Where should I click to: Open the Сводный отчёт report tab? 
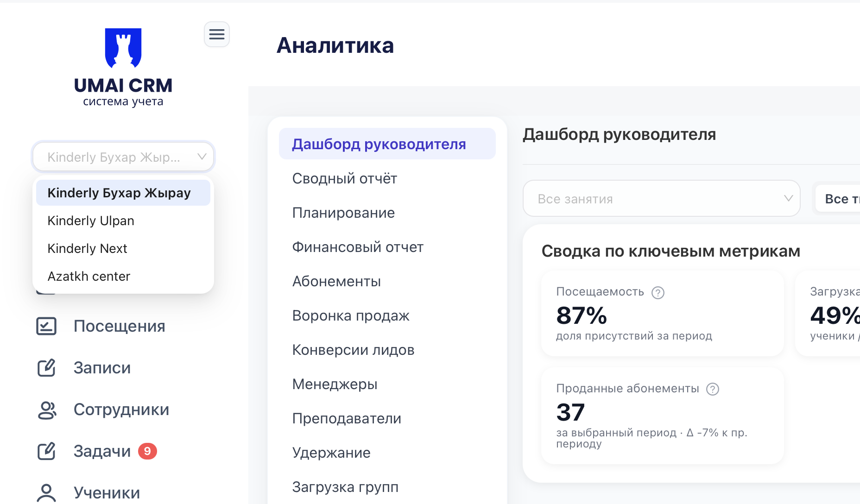click(x=344, y=178)
